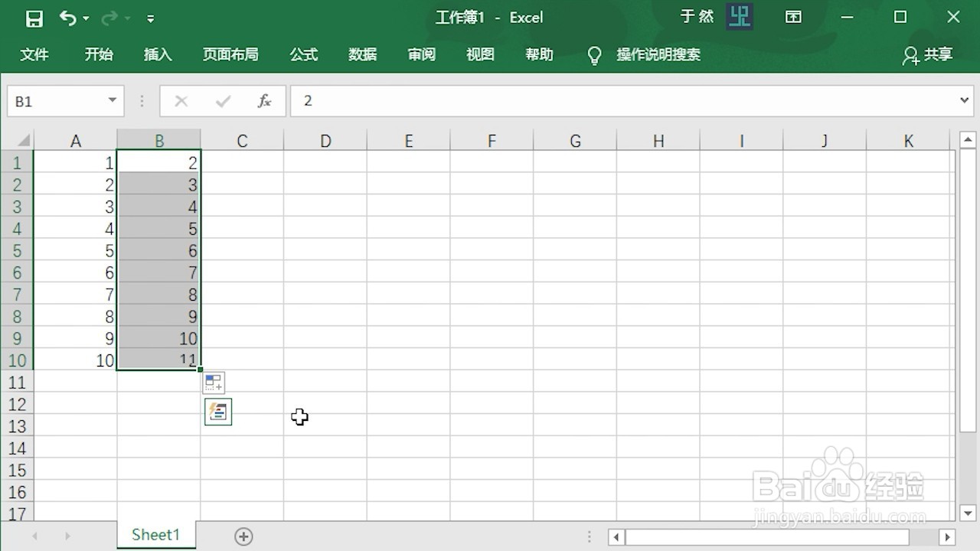Click the Quick Analysis options icon
This screenshot has height=551, width=980.
pyautogui.click(x=213, y=383)
